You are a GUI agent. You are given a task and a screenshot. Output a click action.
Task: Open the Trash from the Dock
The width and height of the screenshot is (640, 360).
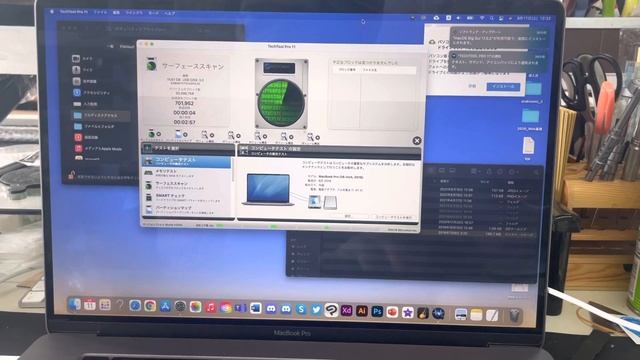(514, 315)
